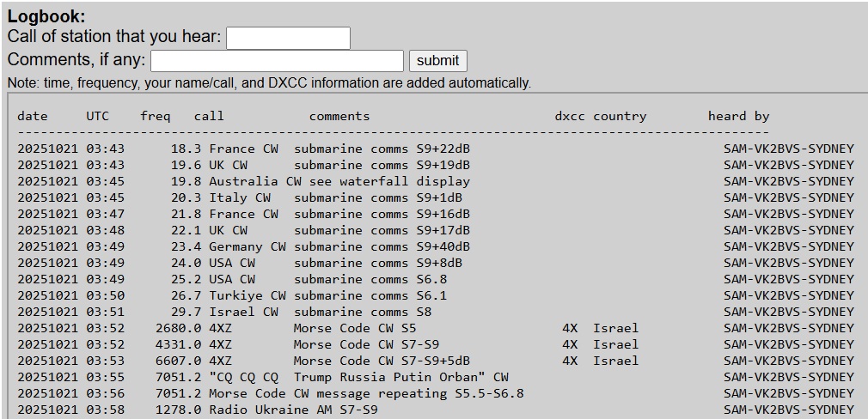Click the 25.2 USA CW S6.8 entry
The width and height of the screenshot is (868, 419).
coord(436,279)
